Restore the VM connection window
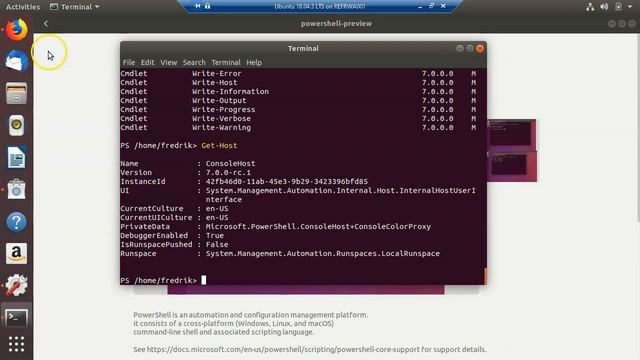 (x=431, y=6)
